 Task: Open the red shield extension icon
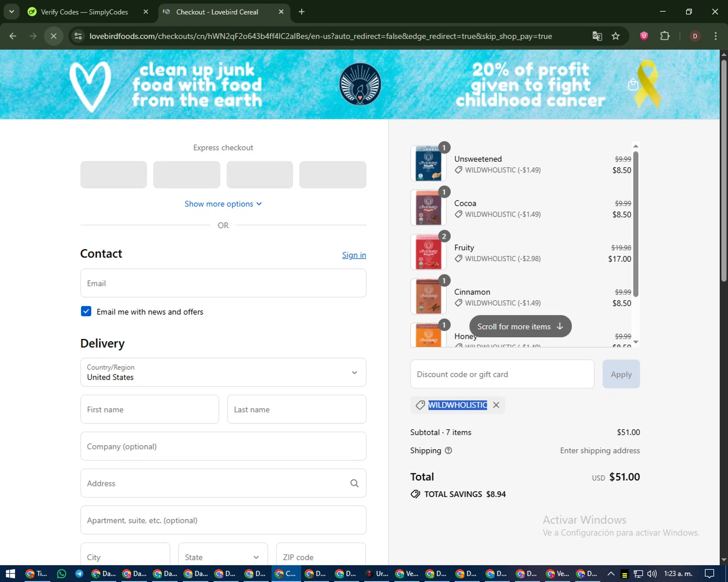coord(644,36)
